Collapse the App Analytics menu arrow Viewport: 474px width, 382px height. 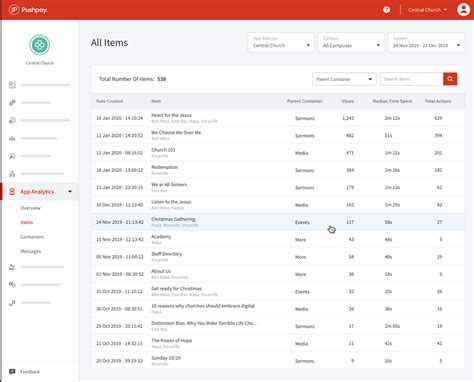coord(70,191)
